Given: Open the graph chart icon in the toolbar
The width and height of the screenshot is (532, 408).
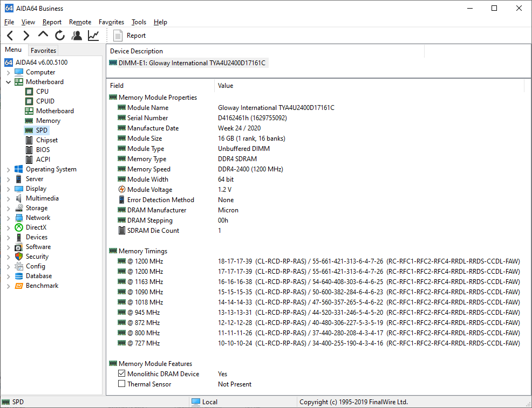Looking at the screenshot, I should pos(93,35).
